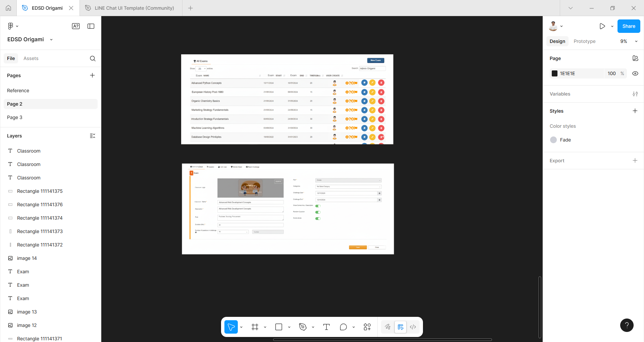Select the Text tool

[x=326, y=327]
